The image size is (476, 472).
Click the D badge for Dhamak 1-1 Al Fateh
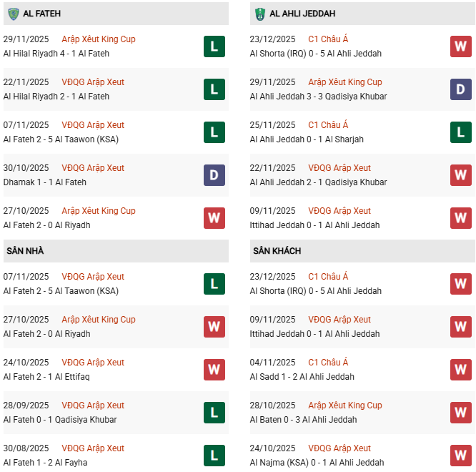click(x=214, y=175)
